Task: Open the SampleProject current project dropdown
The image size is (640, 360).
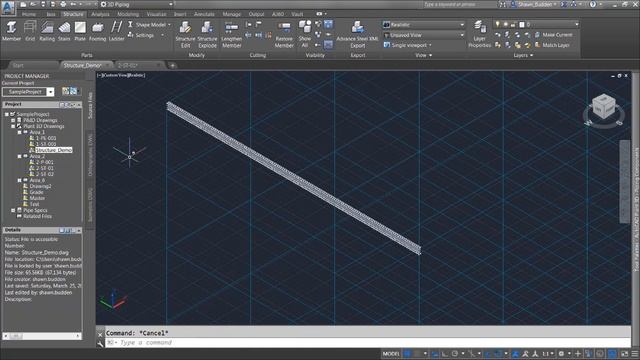Action: coord(50,92)
